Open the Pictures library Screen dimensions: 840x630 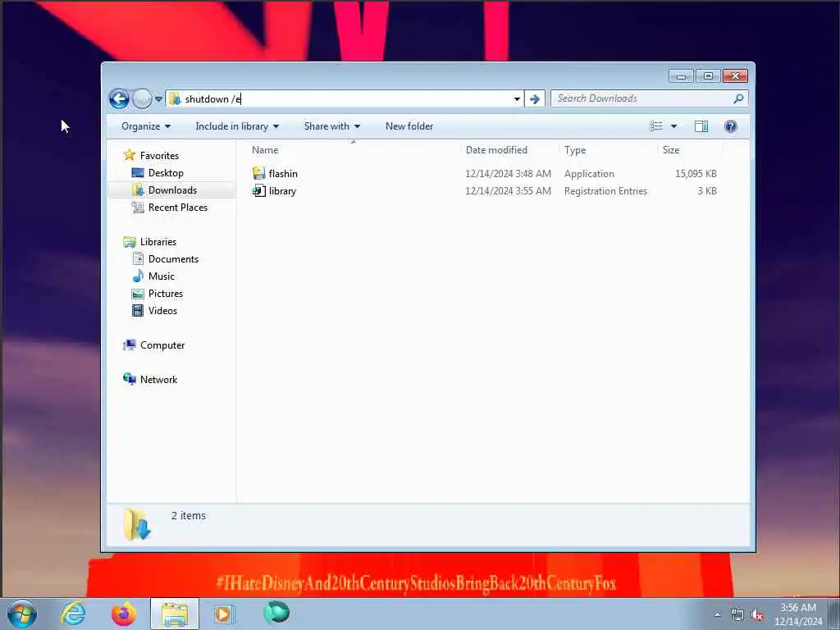(x=166, y=294)
